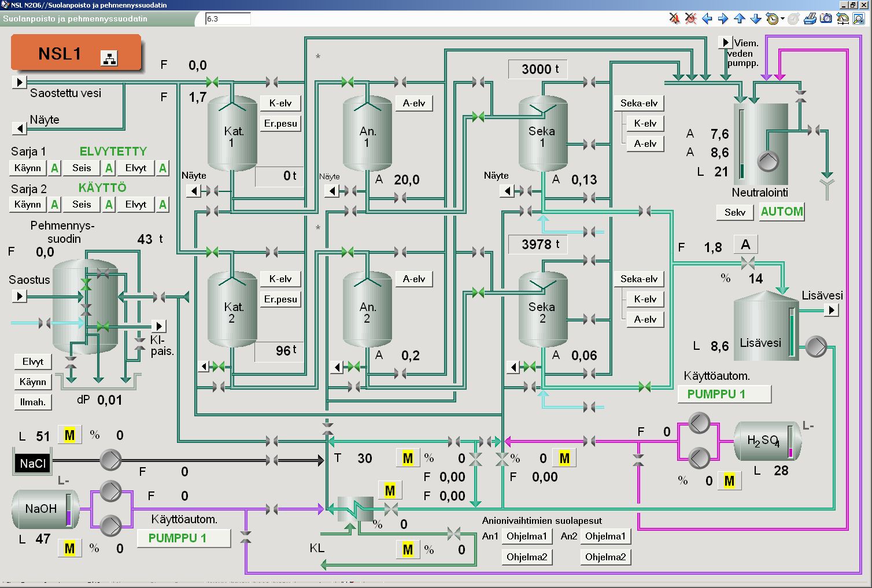Viewport: 872px width, 588px height.
Task: Click the zoom magnifier toolbar icon
Action: point(859,19)
